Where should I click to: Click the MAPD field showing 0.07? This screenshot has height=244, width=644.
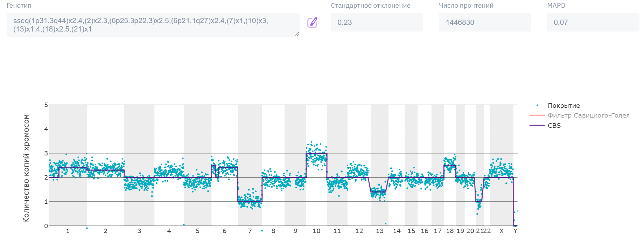[593, 22]
